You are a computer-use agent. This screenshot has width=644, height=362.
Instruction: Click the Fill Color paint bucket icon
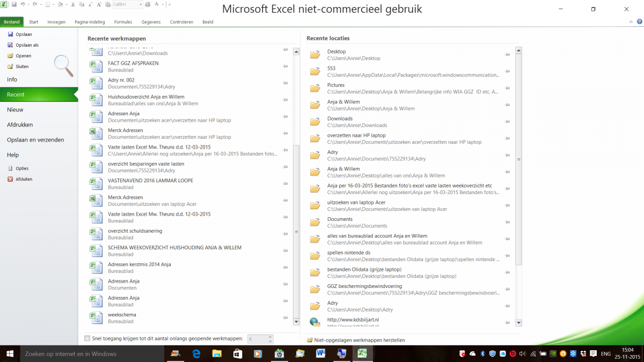(60, 4)
